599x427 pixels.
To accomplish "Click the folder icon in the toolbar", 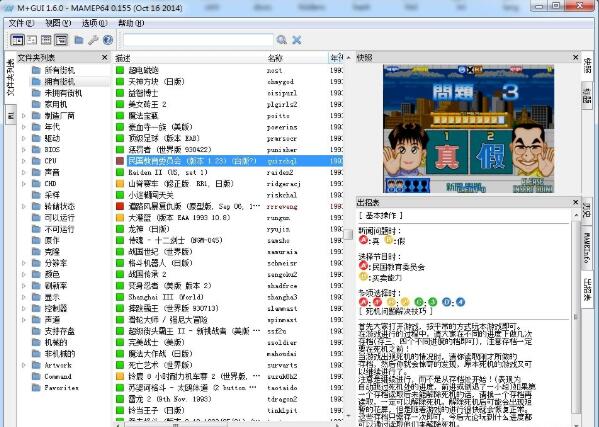I will point(79,40).
